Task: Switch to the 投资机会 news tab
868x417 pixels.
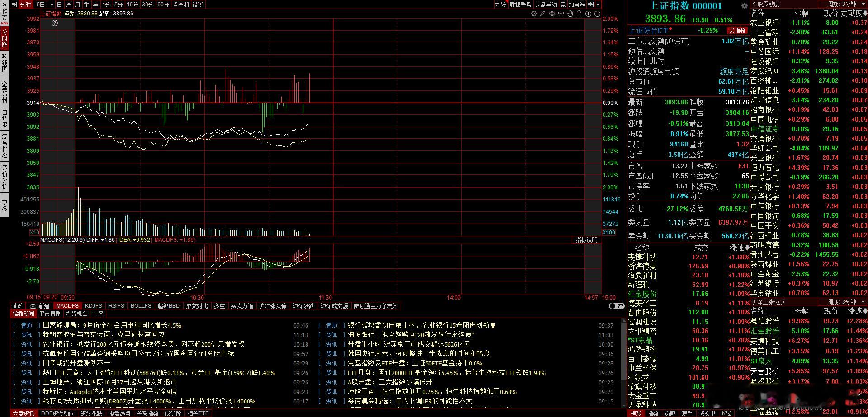Action: point(76,314)
